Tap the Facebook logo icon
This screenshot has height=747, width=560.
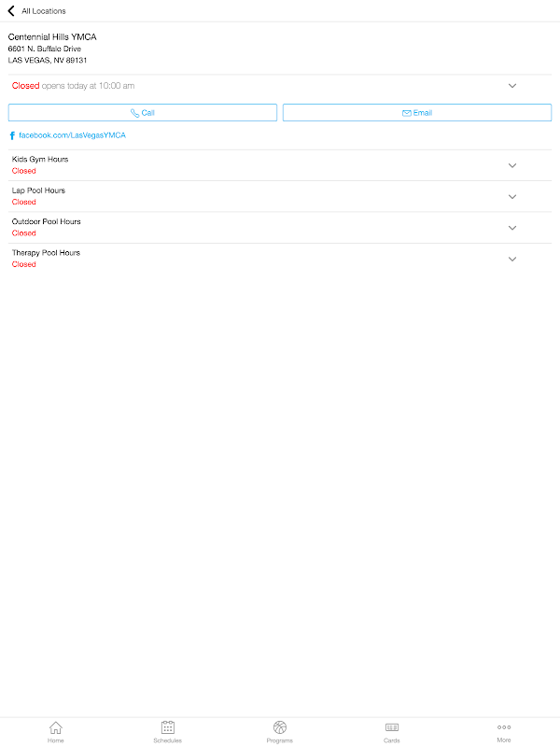pyautogui.click(x=12, y=135)
